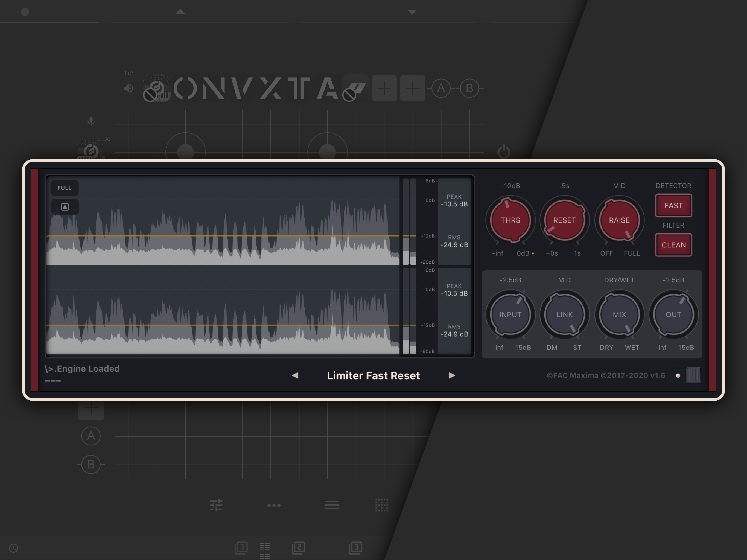This screenshot has width=747, height=560.
Task: Open the three dots menu in the bottom toolbar
Action: click(x=274, y=505)
